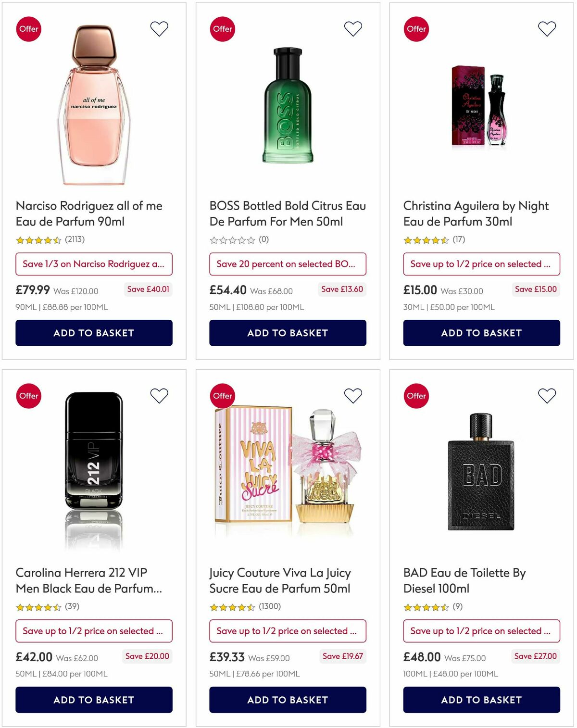Click the Offer badge on the Narciso Rodriguez product

tap(29, 29)
